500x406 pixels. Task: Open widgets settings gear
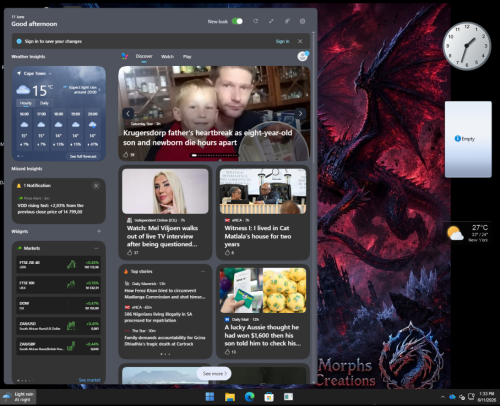(x=302, y=21)
